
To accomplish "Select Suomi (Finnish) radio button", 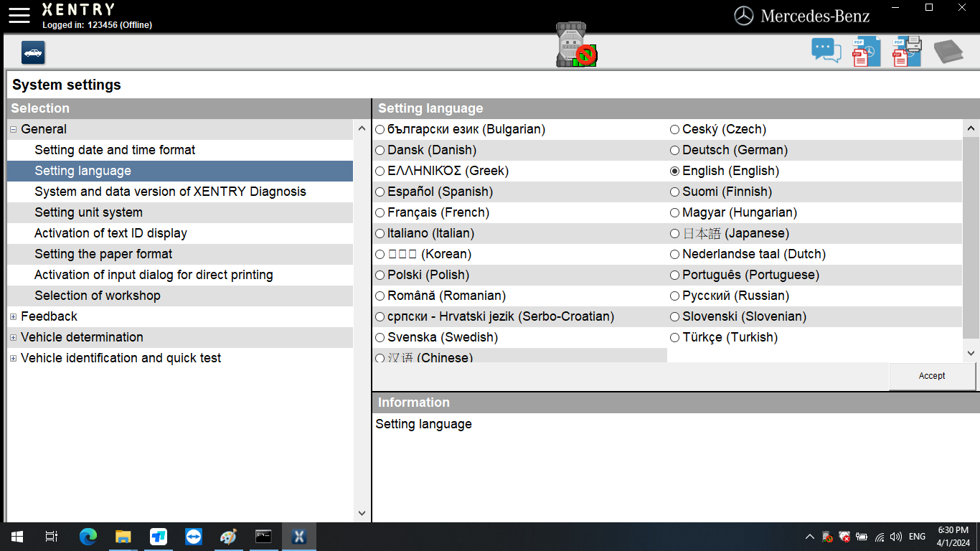I will (x=674, y=192).
